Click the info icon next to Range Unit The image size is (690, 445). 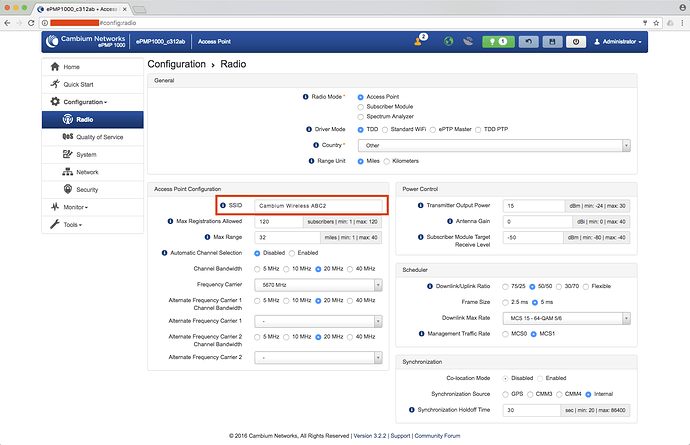(311, 161)
